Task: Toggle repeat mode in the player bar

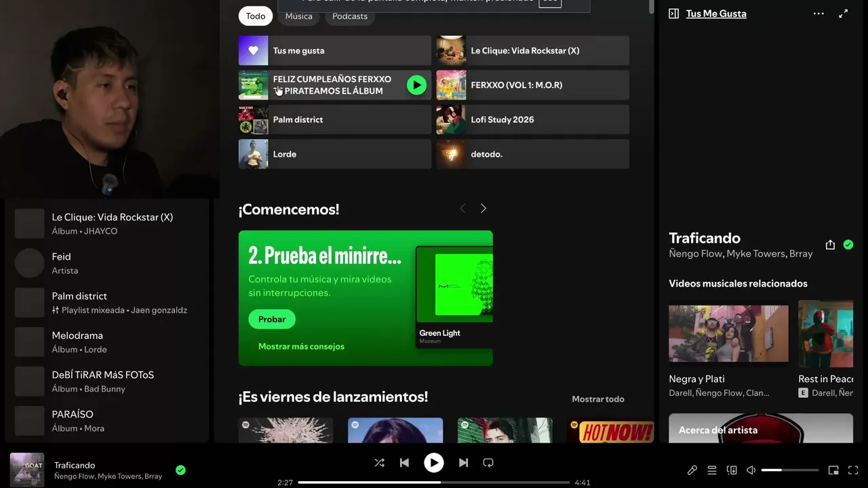Action: (488, 463)
